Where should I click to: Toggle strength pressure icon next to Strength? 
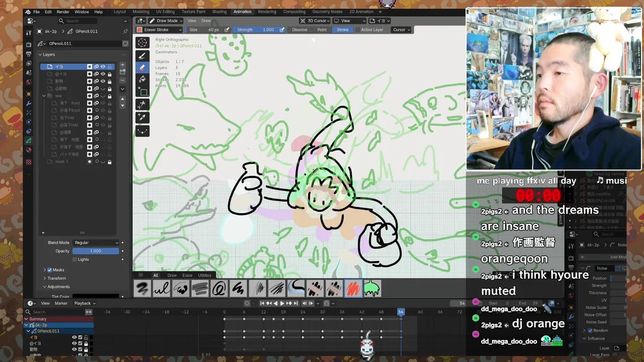tap(282, 30)
